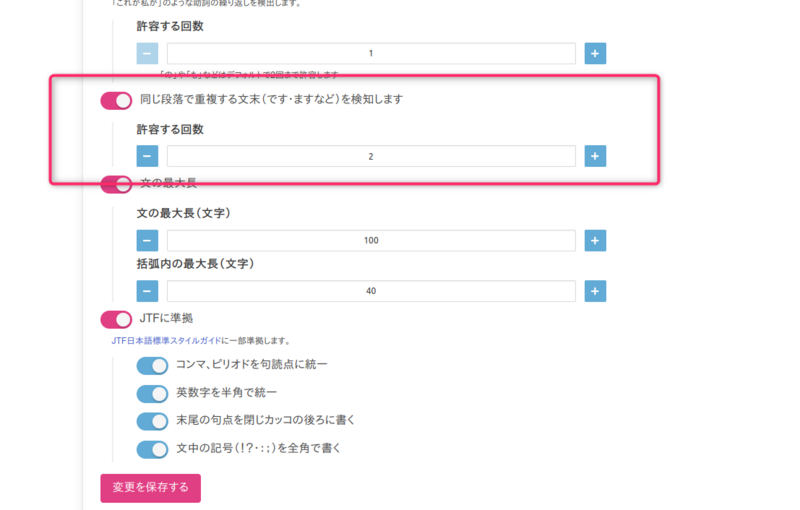800x510 pixels.
Task: Open the JTF日本語標準スタイルガイド link
Action: tap(166, 341)
